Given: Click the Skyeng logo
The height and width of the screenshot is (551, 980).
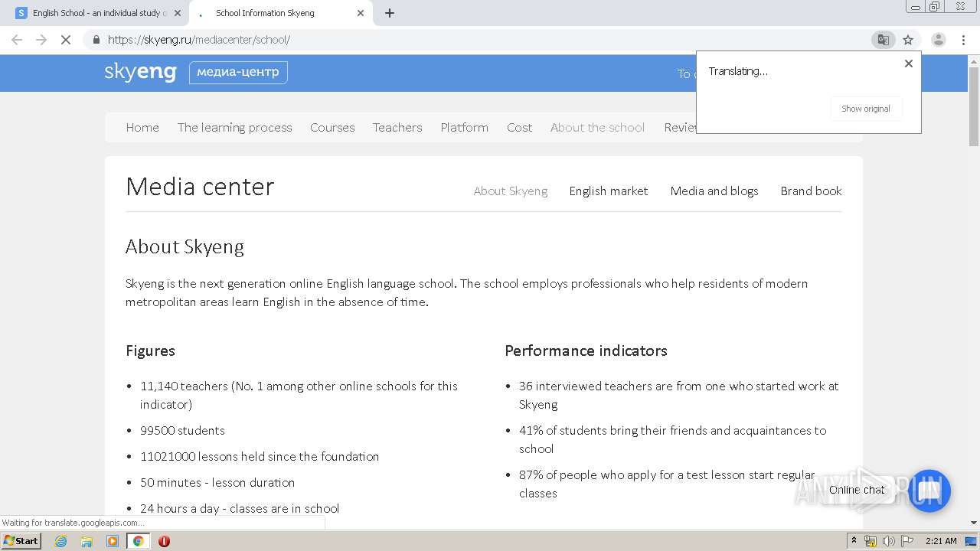Looking at the screenshot, I should click(x=141, y=72).
